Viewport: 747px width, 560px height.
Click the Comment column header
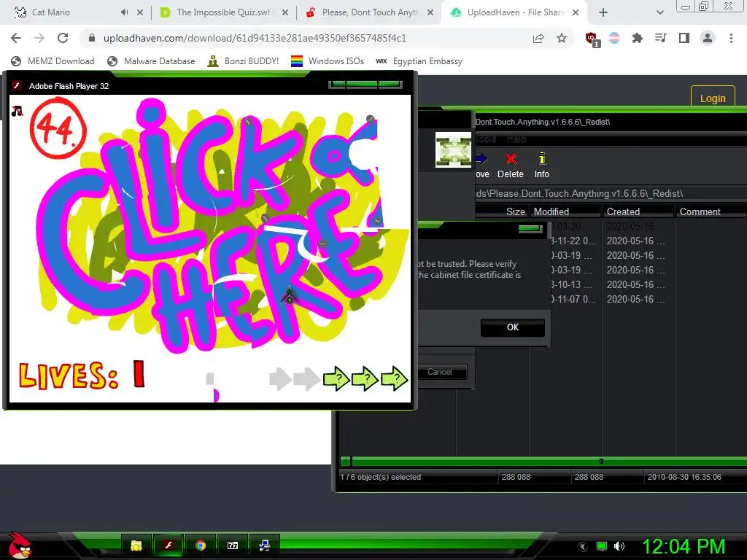pos(711,211)
